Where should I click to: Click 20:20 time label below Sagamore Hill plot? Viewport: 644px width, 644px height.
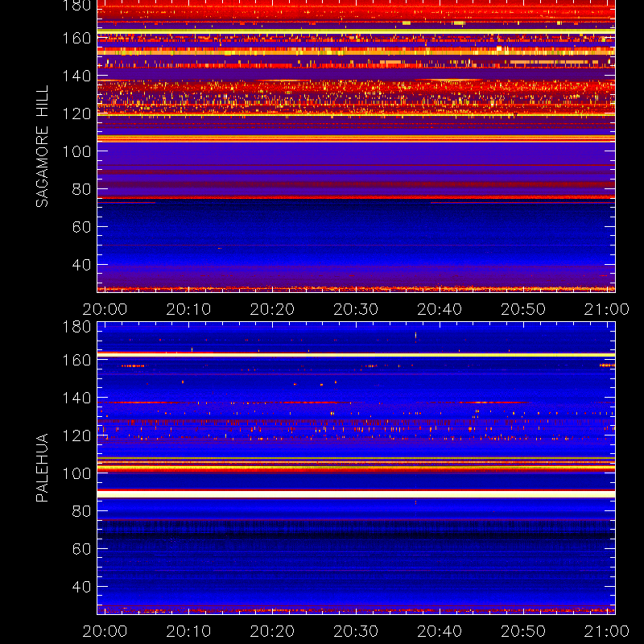click(272, 309)
